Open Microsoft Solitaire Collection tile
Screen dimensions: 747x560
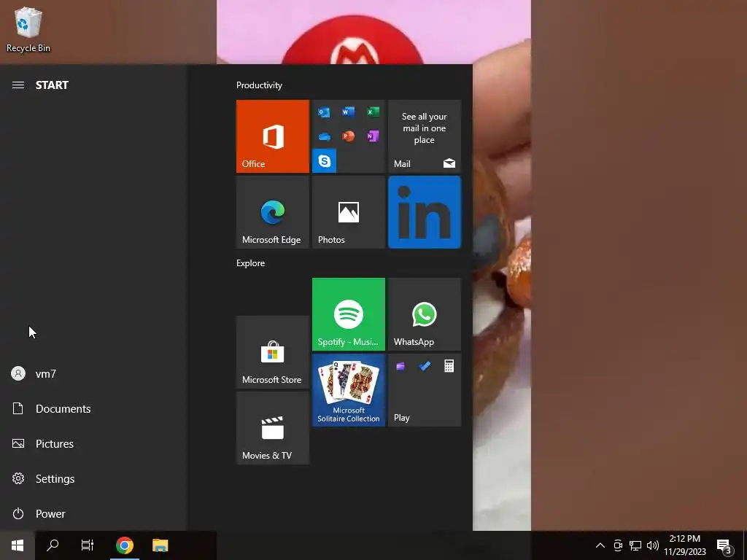pyautogui.click(x=349, y=391)
